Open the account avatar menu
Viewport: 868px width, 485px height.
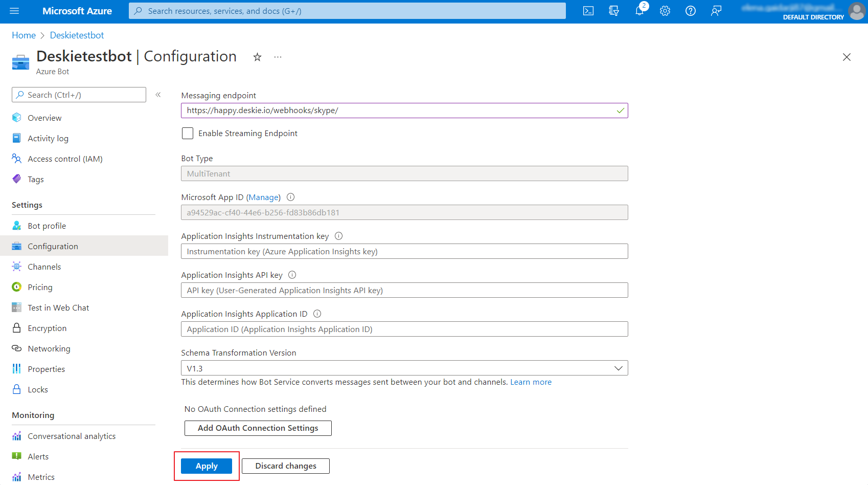(857, 11)
